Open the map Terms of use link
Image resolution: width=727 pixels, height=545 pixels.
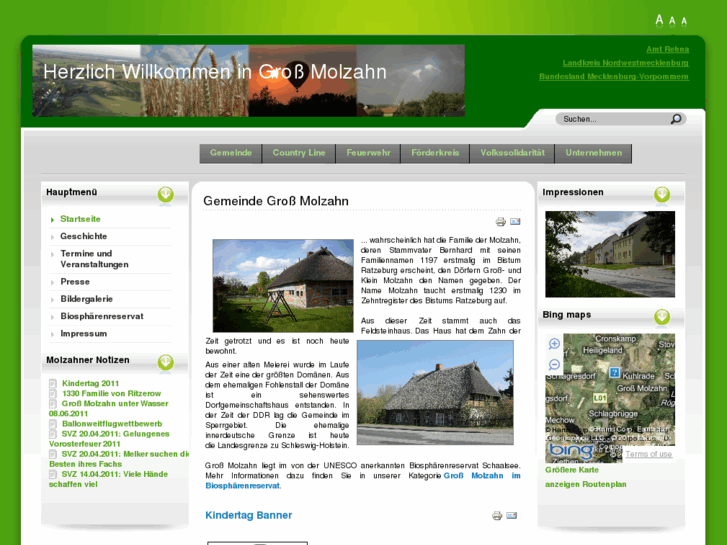[x=648, y=454]
